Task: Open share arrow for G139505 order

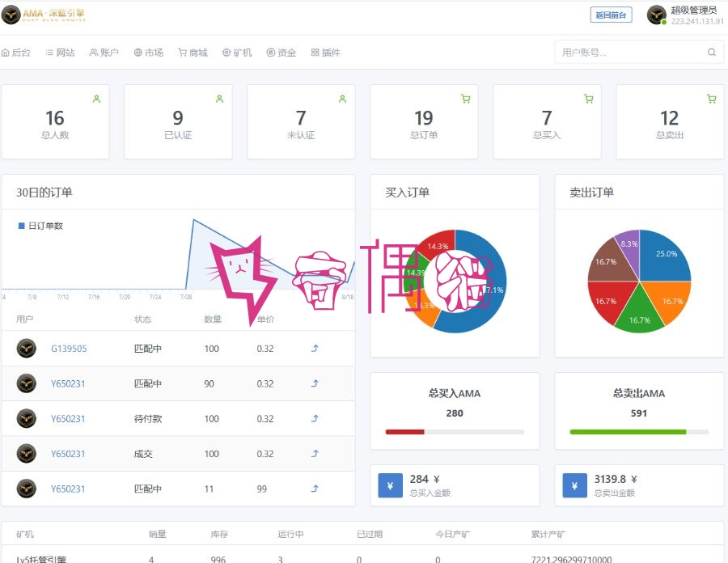Action: tap(315, 348)
